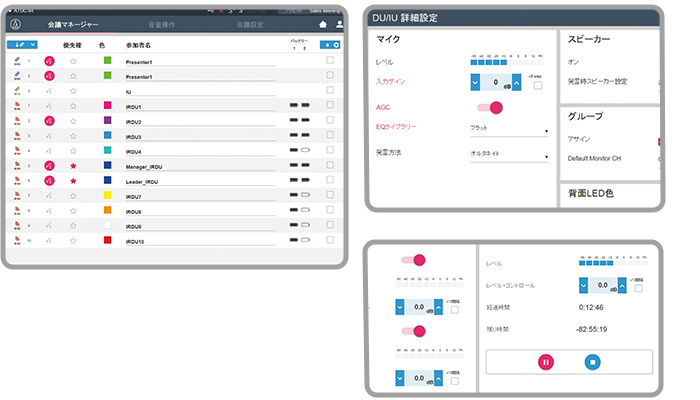Click green device icon on IU row
700x400 pixels.
tap(17, 91)
